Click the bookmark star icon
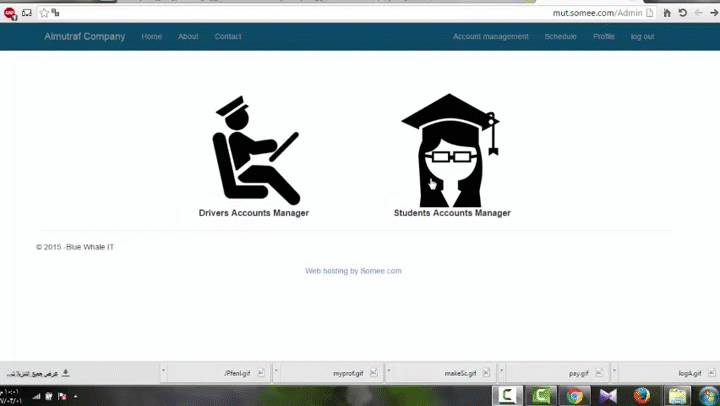The width and height of the screenshot is (720, 406). click(44, 13)
